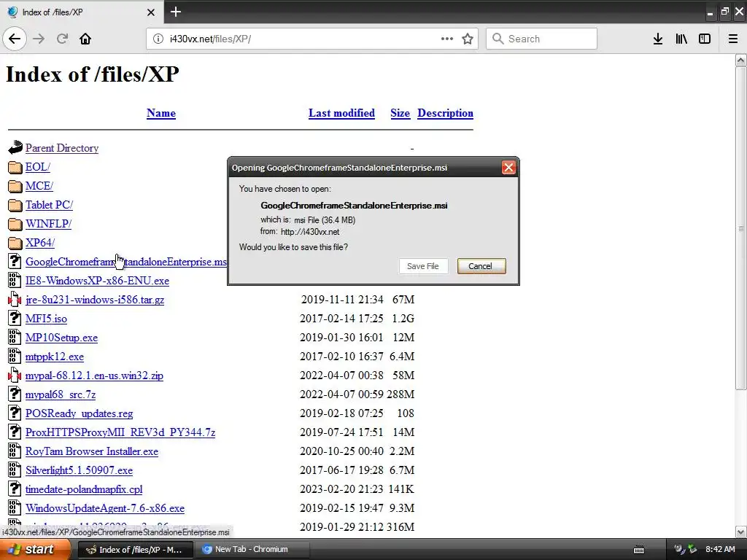This screenshot has width=747, height=560.
Task: Download mtppk12.exe
Action: tap(55, 357)
